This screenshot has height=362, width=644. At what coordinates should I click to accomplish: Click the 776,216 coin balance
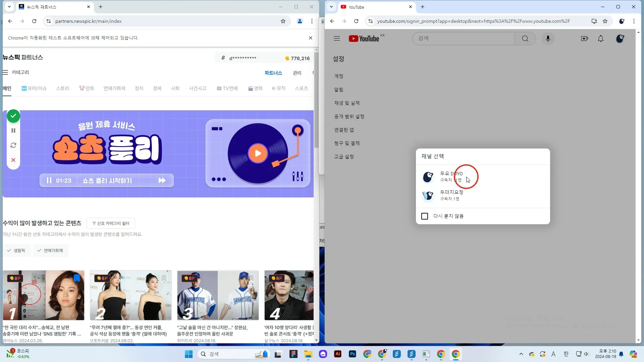click(x=297, y=58)
